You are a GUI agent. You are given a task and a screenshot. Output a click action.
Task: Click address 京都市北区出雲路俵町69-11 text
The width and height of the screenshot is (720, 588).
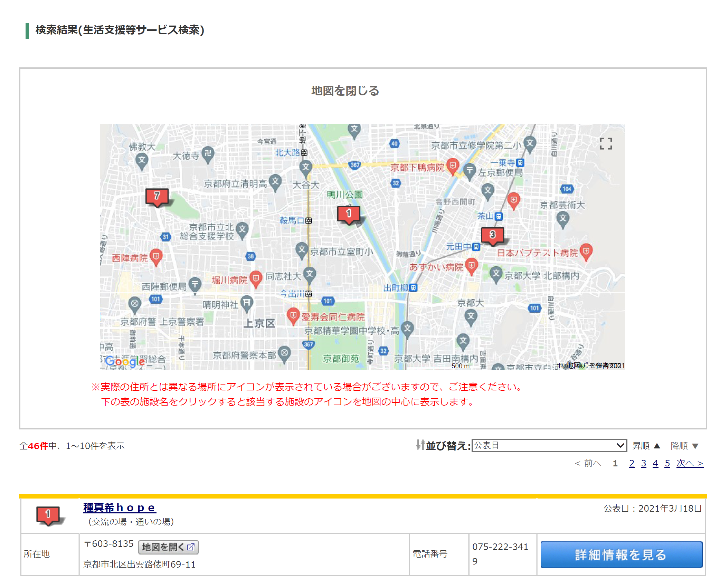coord(139,565)
